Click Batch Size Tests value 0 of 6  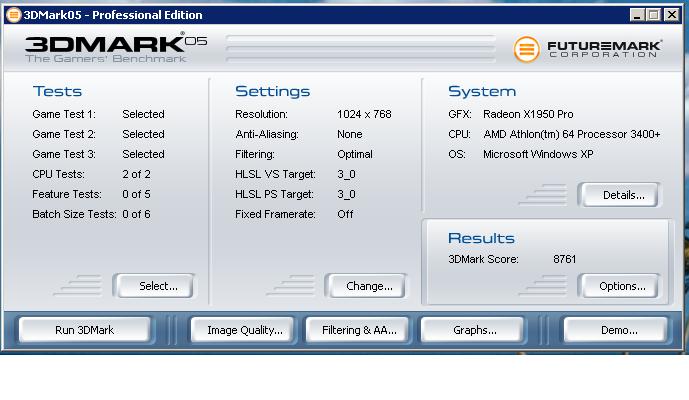[136, 215]
